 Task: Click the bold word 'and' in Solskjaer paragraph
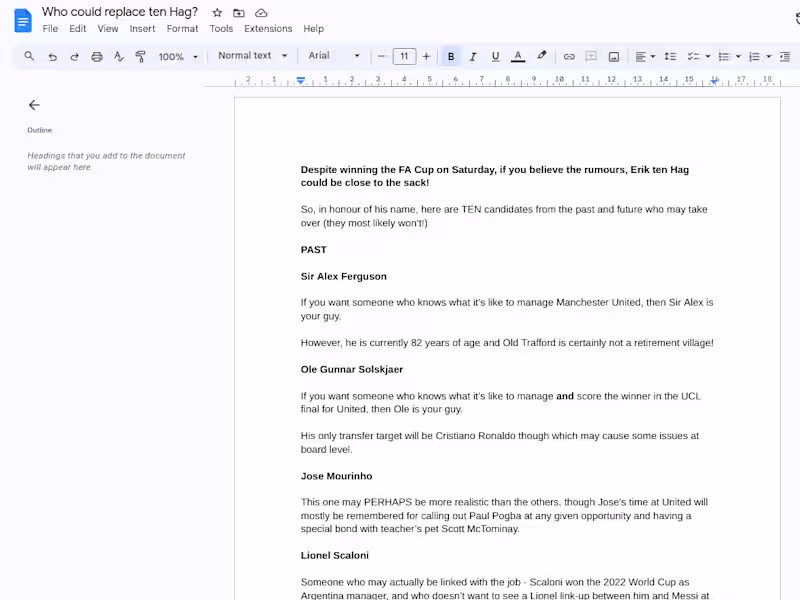pos(565,396)
